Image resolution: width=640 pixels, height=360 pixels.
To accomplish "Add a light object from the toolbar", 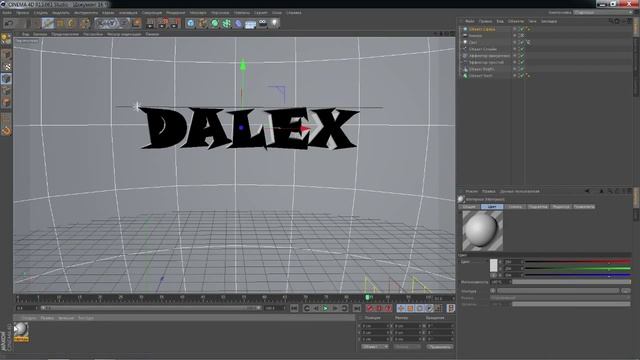I will (275, 23).
